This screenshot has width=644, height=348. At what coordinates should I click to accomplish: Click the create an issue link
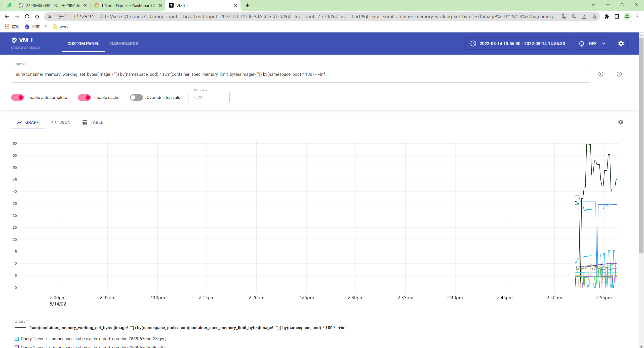click(25, 47)
